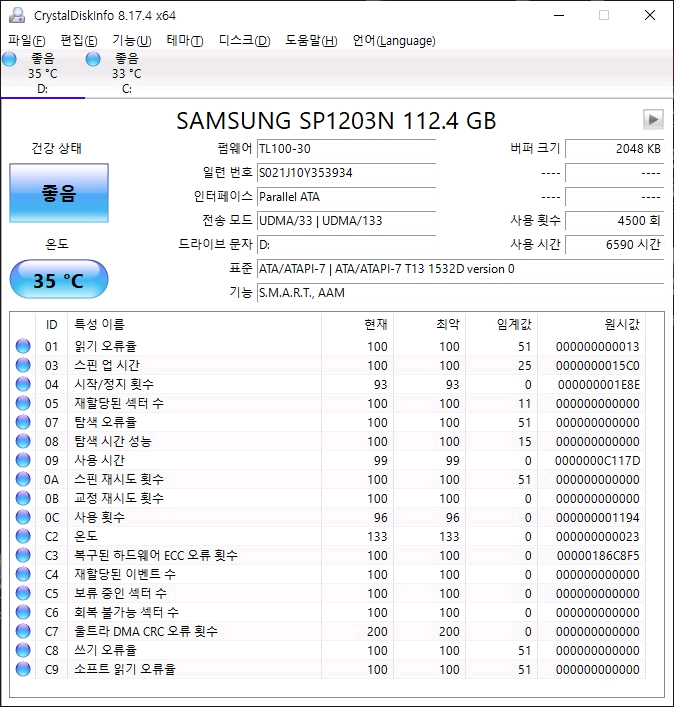Screen dimensions: 674x707
Task: Click the 인터페이스 field showing Parallel ATA
Action: pyautogui.click(x=346, y=197)
